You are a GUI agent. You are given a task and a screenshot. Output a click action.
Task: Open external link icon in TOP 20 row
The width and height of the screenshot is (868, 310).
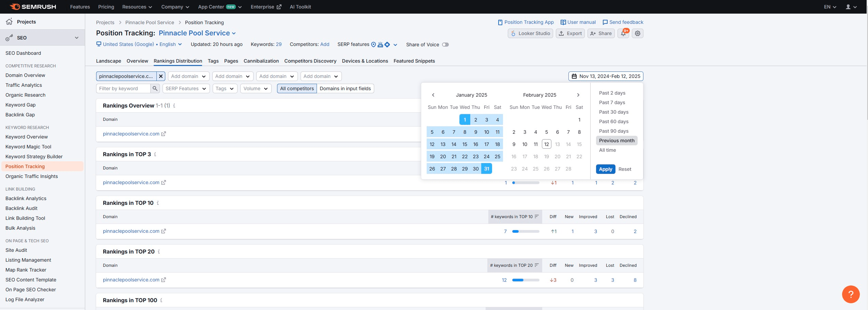164,280
